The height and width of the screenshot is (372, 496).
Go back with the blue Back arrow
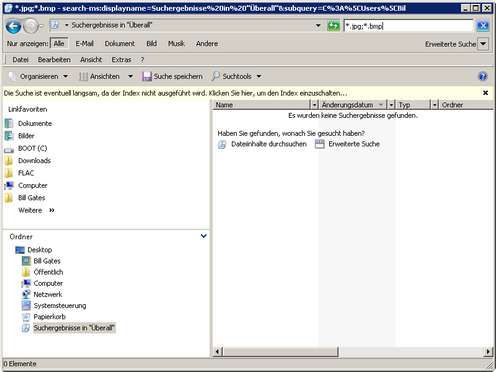(x=13, y=26)
